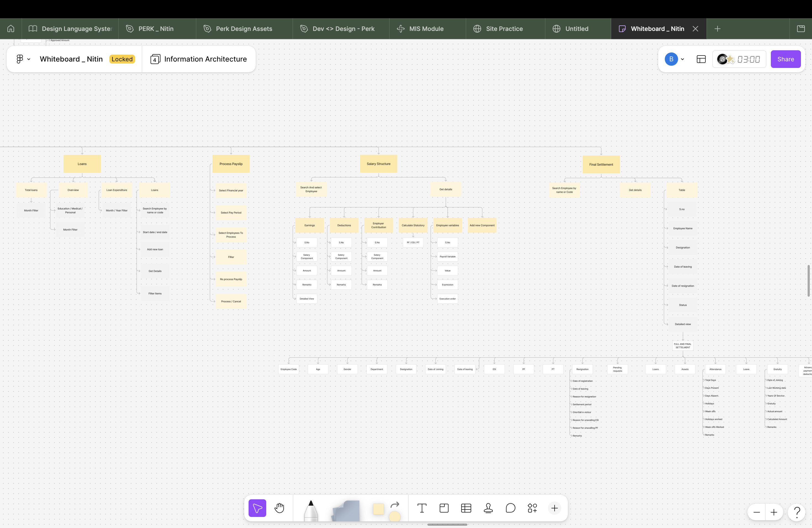
Task: Start the 03:00 timer
Action: pos(748,59)
